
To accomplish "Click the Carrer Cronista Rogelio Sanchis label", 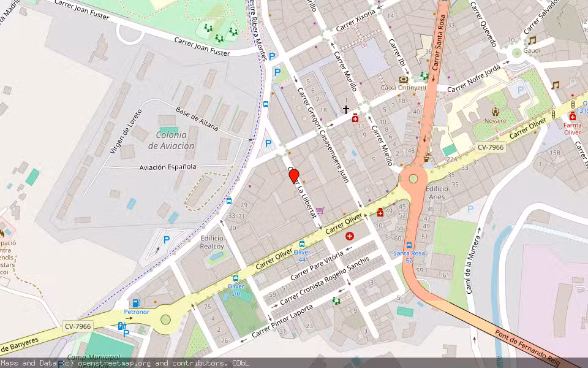I will 325,280.
